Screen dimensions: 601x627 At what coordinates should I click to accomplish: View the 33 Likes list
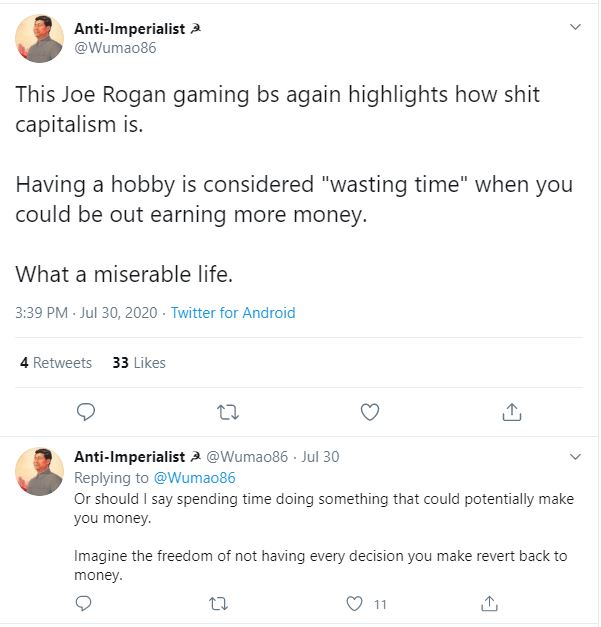point(139,363)
